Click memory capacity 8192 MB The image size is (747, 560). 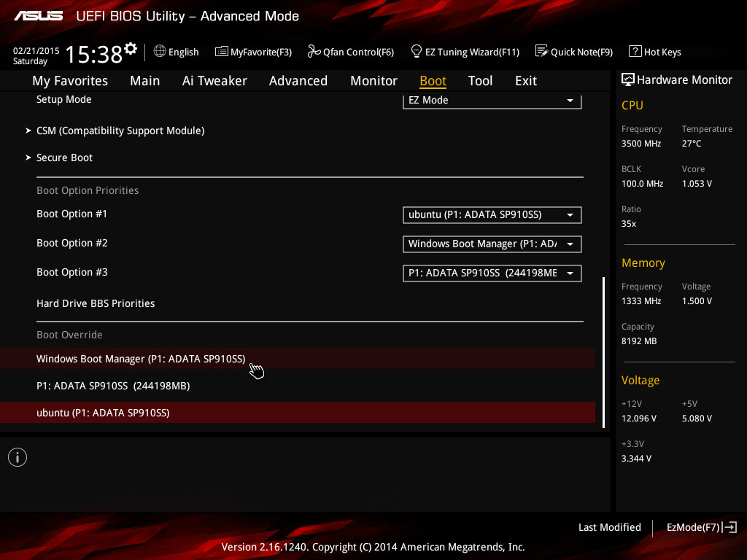[x=639, y=341]
